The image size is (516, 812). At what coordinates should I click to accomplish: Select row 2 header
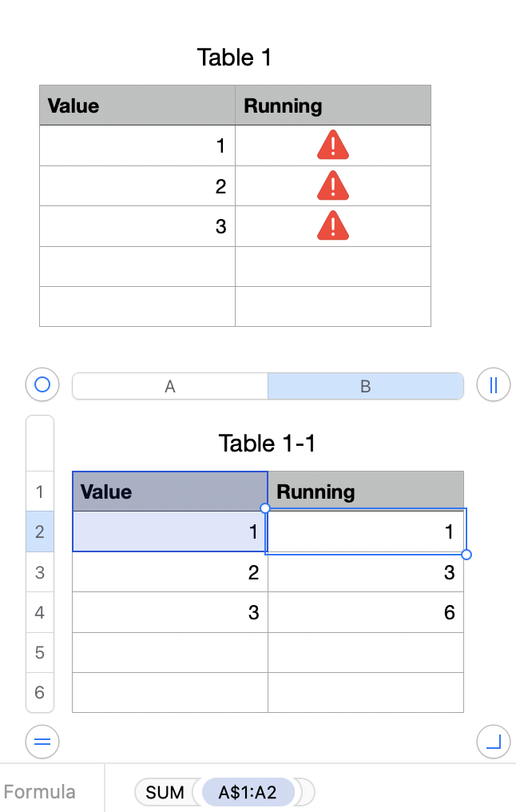[x=40, y=531]
